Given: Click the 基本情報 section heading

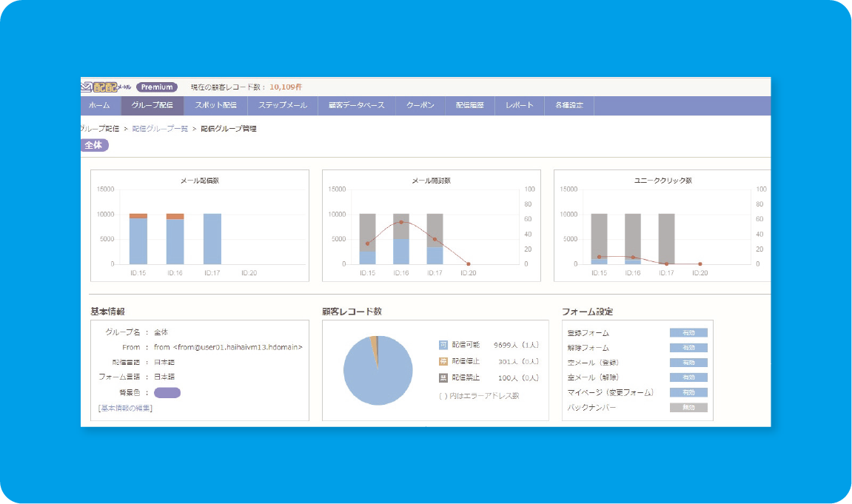Looking at the screenshot, I should point(107,311).
